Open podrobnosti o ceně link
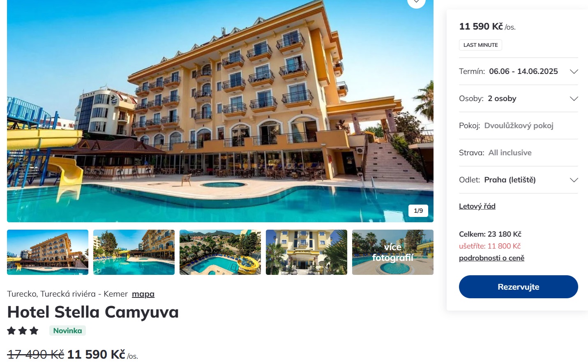The height and width of the screenshot is (364, 588). click(491, 258)
